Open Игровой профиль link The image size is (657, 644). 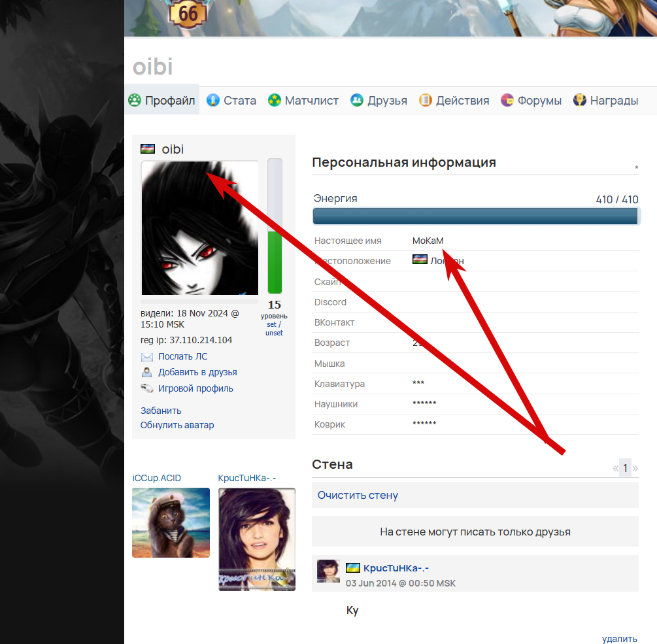[x=195, y=388]
